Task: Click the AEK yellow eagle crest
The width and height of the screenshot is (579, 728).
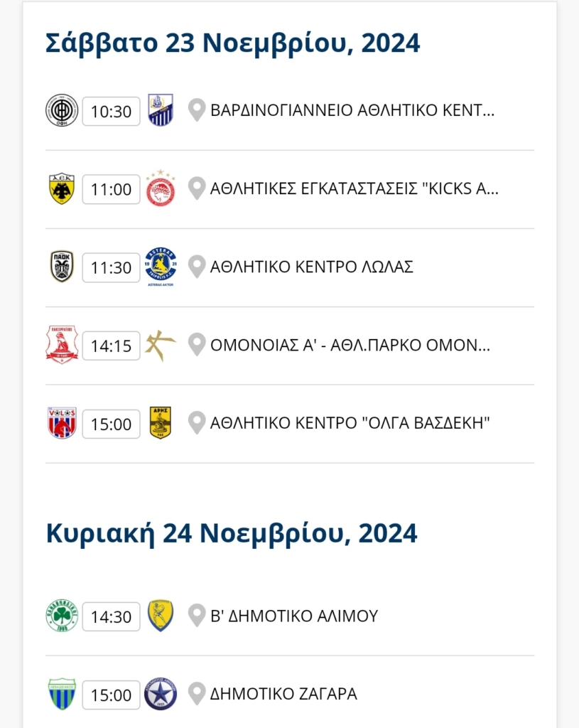Action: coord(62,188)
